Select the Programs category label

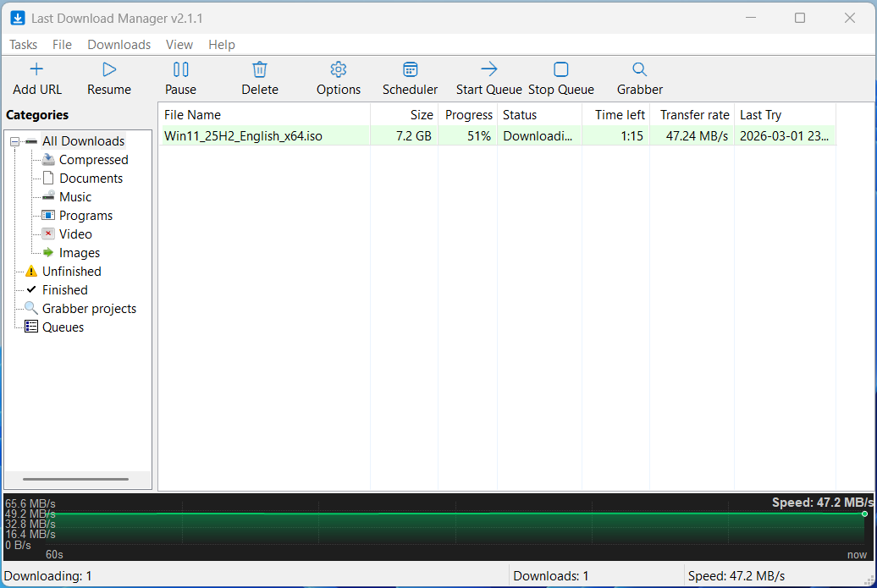pos(86,215)
